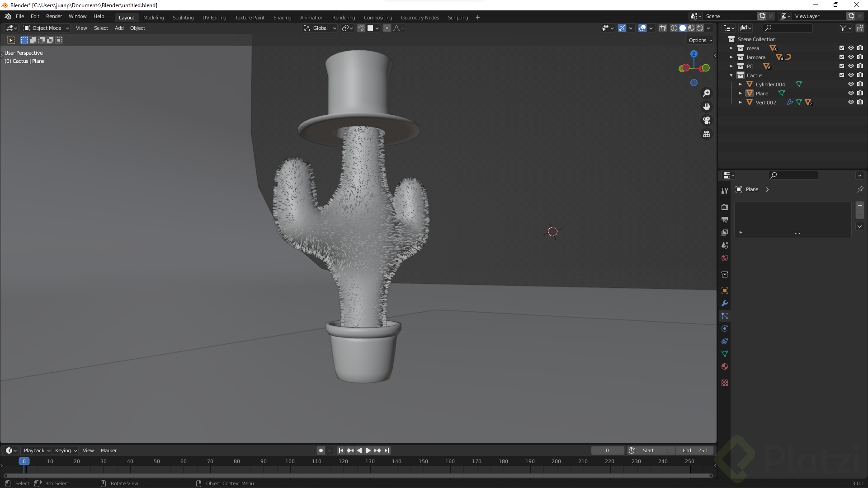Hide Cylinder.004 in viewport via eye icon
This screenshot has width=868, height=488.
(x=850, y=84)
